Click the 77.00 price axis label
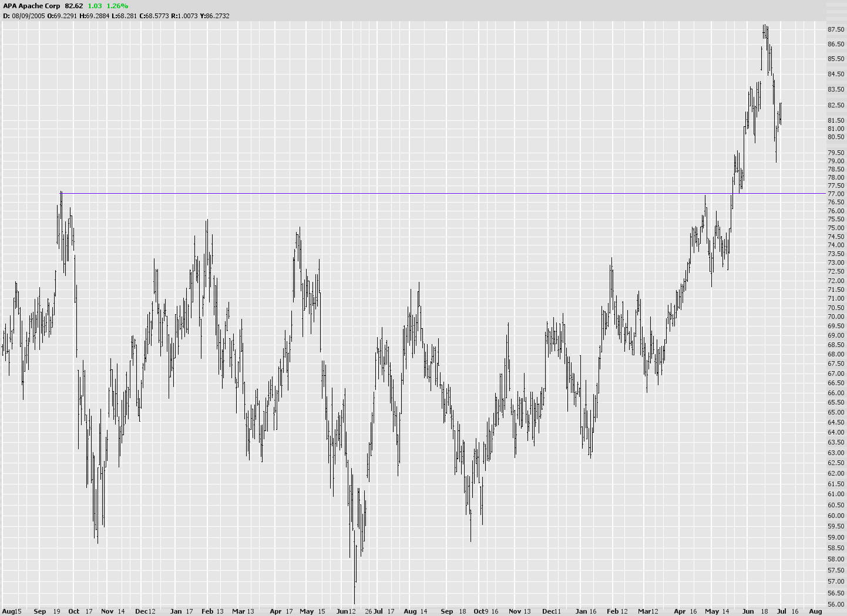 point(836,194)
